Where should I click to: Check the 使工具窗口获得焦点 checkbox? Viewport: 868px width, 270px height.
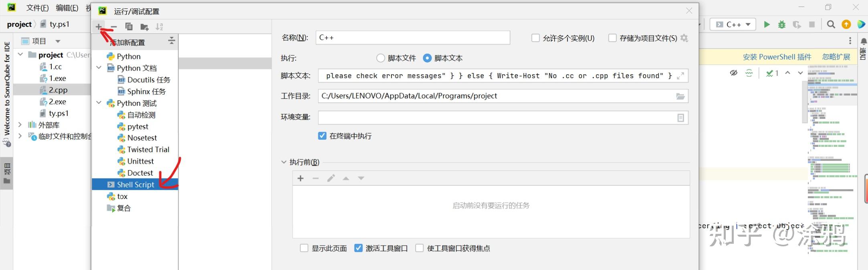[420, 248]
